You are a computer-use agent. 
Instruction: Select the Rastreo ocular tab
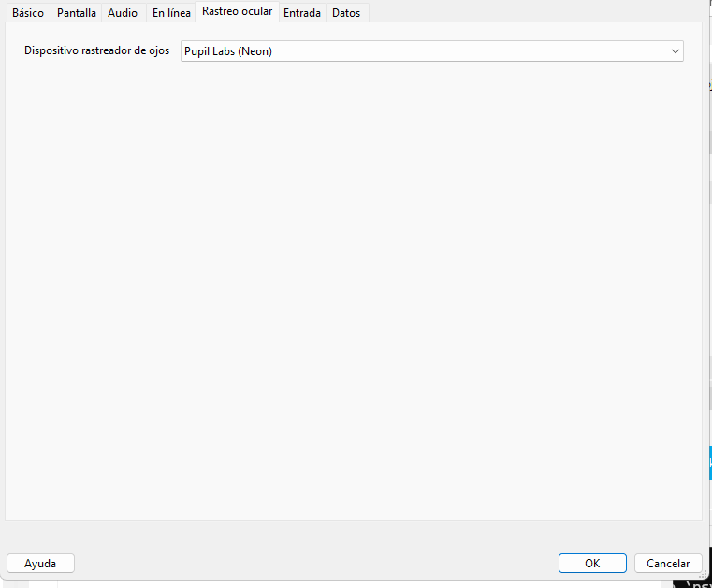(237, 11)
